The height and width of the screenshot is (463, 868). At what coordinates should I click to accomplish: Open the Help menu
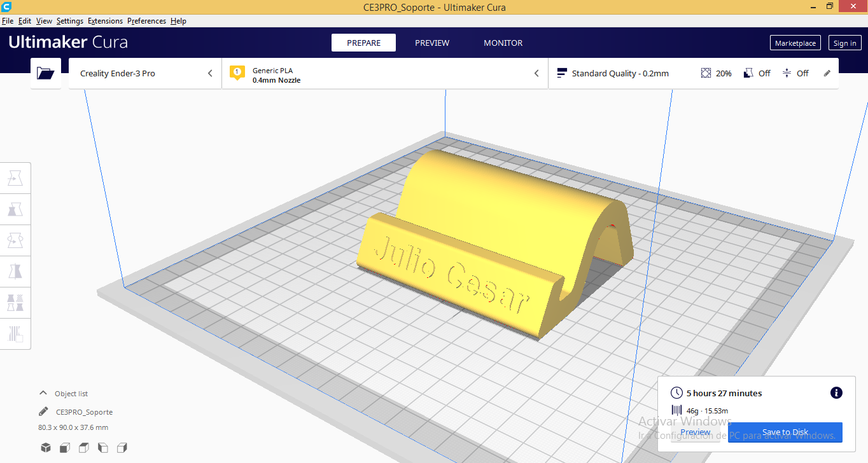[x=179, y=21]
